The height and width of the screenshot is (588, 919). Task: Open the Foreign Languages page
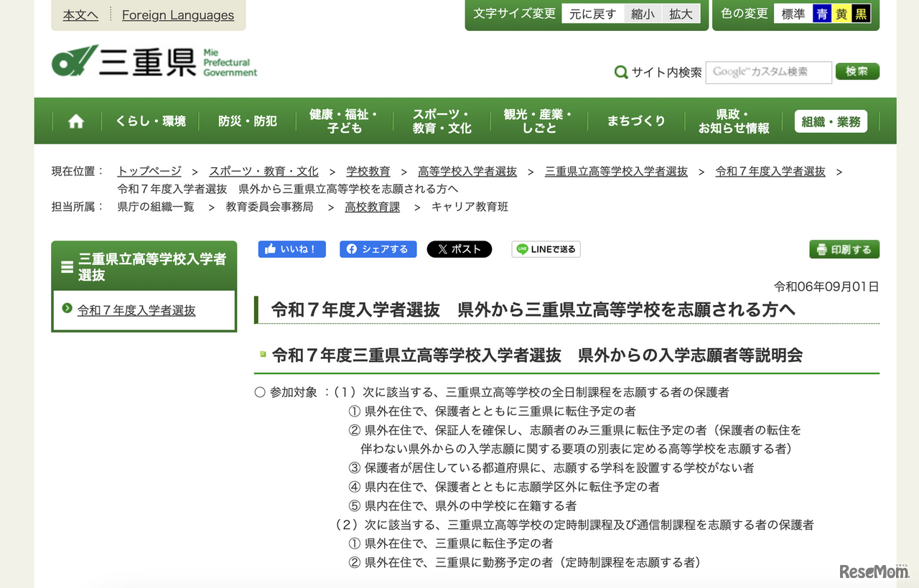pyautogui.click(x=177, y=15)
